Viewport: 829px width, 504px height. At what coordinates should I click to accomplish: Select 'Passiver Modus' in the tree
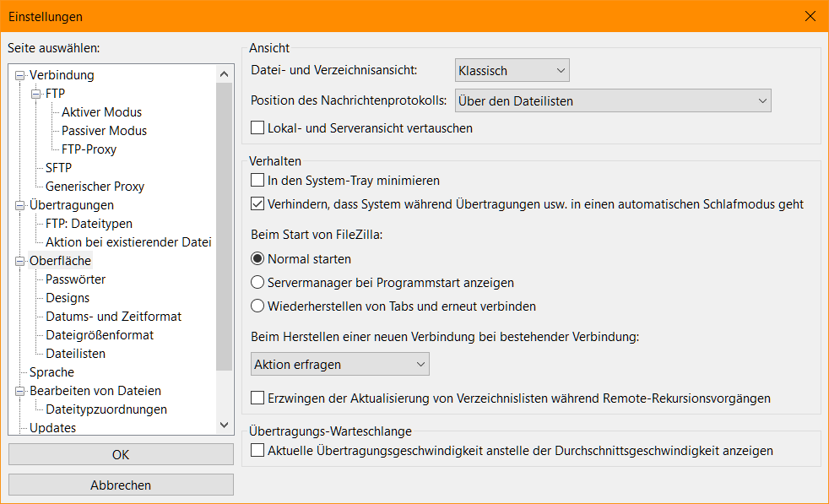pos(104,131)
